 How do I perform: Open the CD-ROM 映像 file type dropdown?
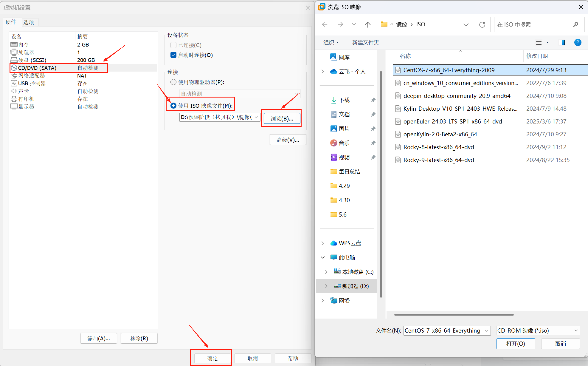[x=576, y=331]
